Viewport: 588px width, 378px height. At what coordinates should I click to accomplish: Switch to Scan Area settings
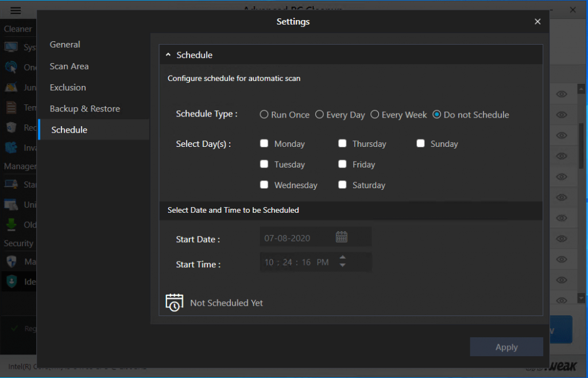69,67
